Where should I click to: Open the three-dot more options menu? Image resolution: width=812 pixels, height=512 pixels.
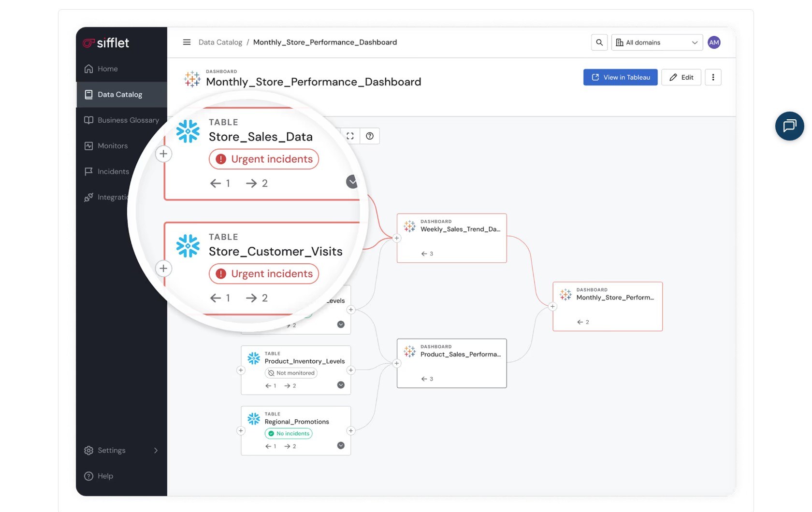[x=713, y=77]
